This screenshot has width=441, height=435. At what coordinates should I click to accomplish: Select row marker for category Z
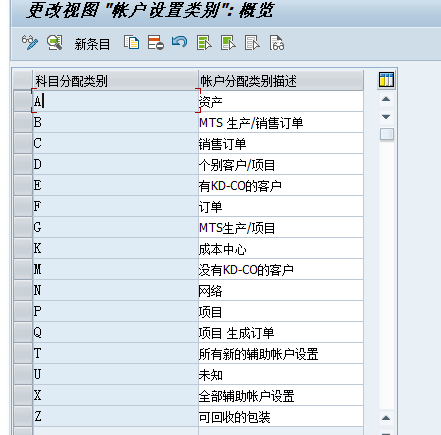[x=23, y=416]
